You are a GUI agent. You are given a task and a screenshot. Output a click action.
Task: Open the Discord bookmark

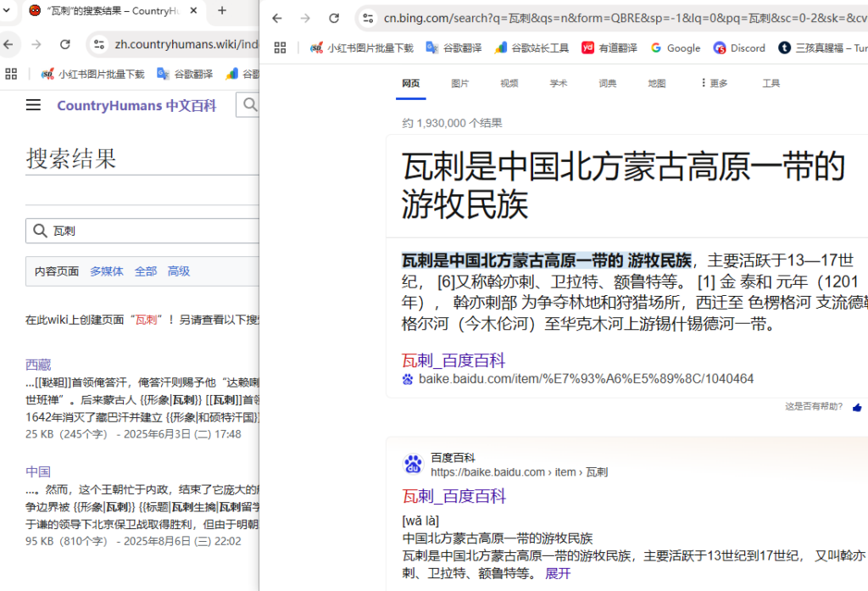click(738, 47)
